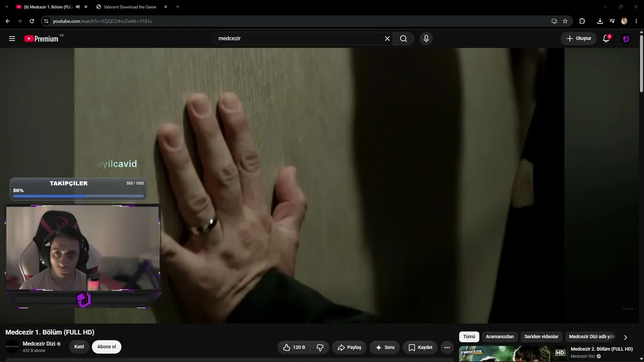Open YouTube notifications bell
The height and width of the screenshot is (362, 644).
pyautogui.click(x=606, y=39)
